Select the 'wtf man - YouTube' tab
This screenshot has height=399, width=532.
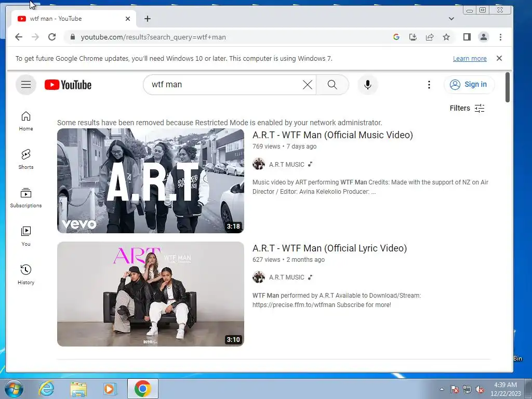(x=73, y=19)
